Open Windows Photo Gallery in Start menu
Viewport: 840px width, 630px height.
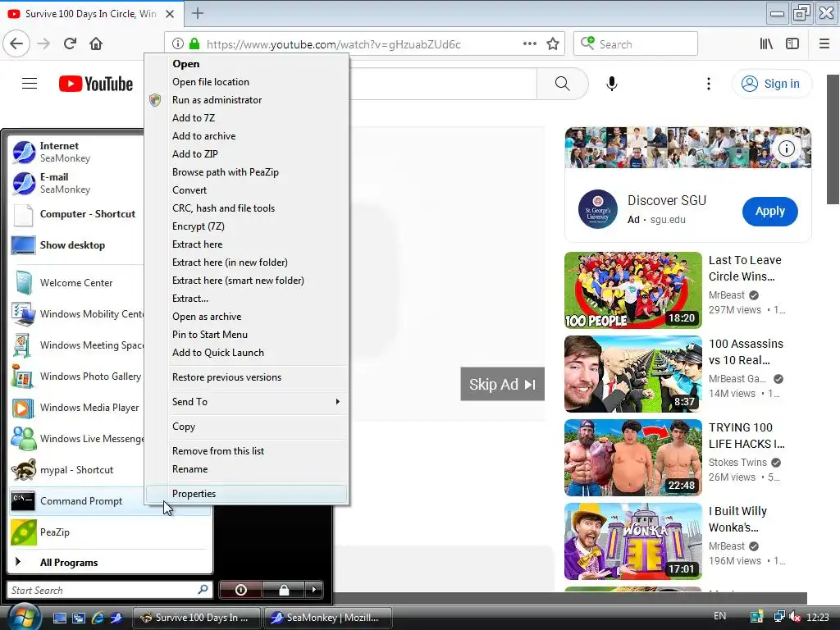tap(76, 377)
